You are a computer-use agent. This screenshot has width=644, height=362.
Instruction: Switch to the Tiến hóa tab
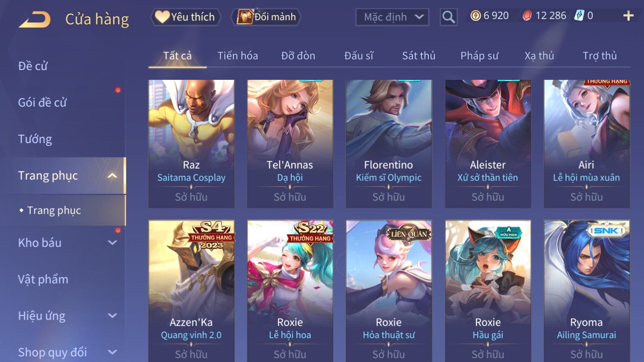tap(238, 56)
